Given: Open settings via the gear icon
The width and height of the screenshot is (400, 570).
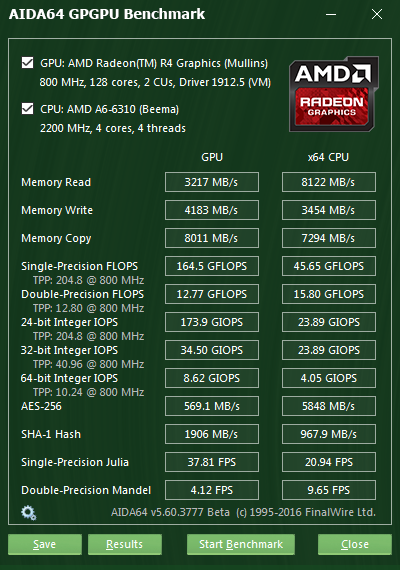Looking at the screenshot, I should tap(28, 513).
